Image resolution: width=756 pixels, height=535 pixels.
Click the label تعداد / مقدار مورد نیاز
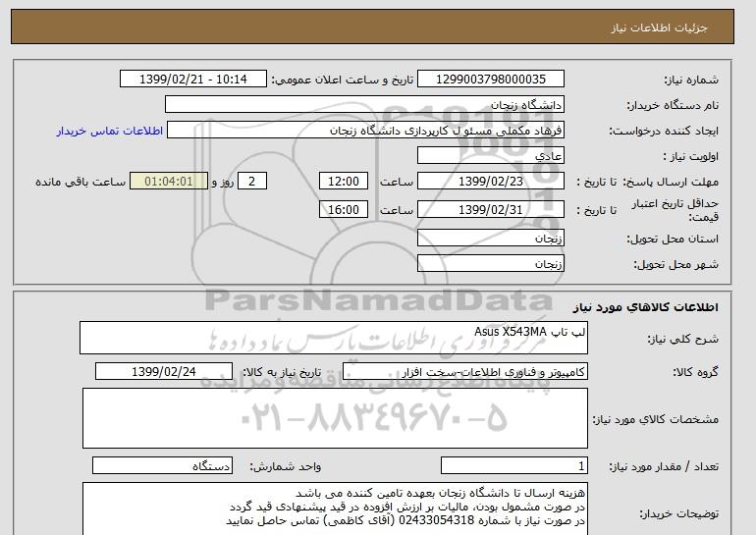(664, 466)
